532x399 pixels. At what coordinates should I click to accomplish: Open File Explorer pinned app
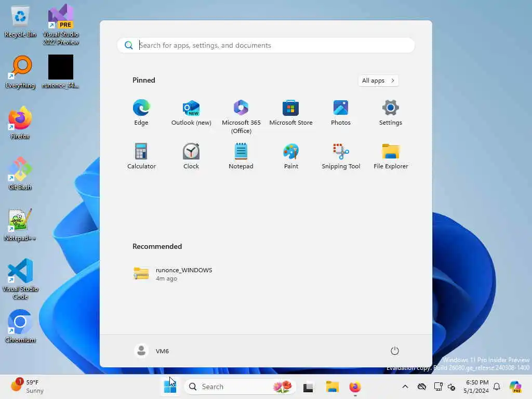pos(391,156)
